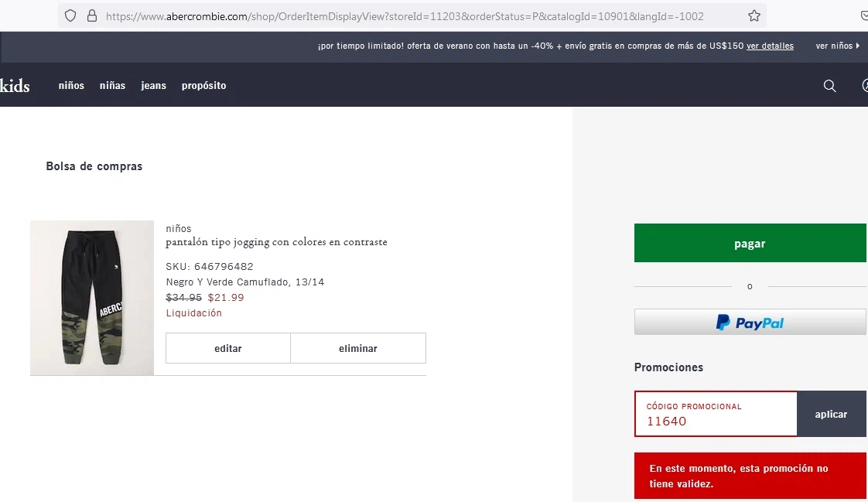The height and width of the screenshot is (502, 868).
Task: Click the Bolsa de compras heading
Action: pos(94,166)
